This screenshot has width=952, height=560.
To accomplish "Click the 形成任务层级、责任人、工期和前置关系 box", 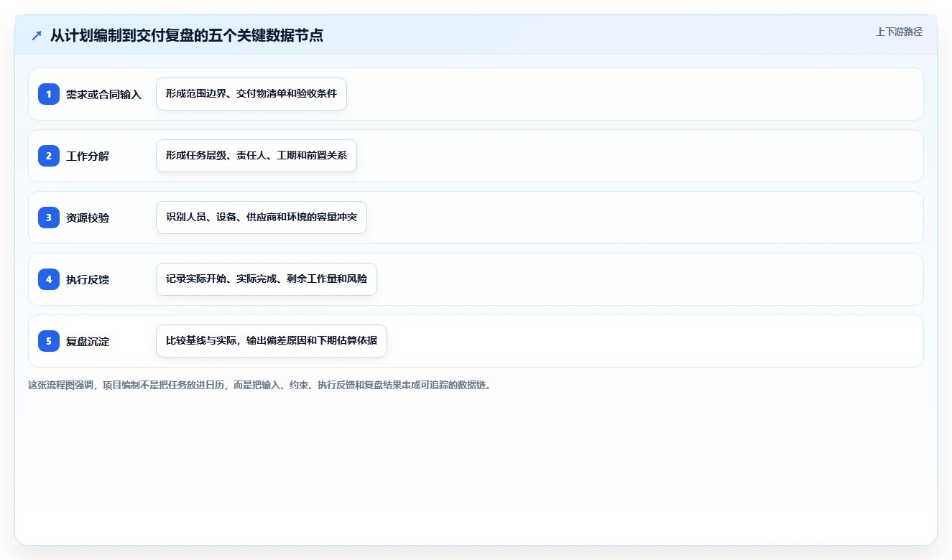I will pos(257,156).
